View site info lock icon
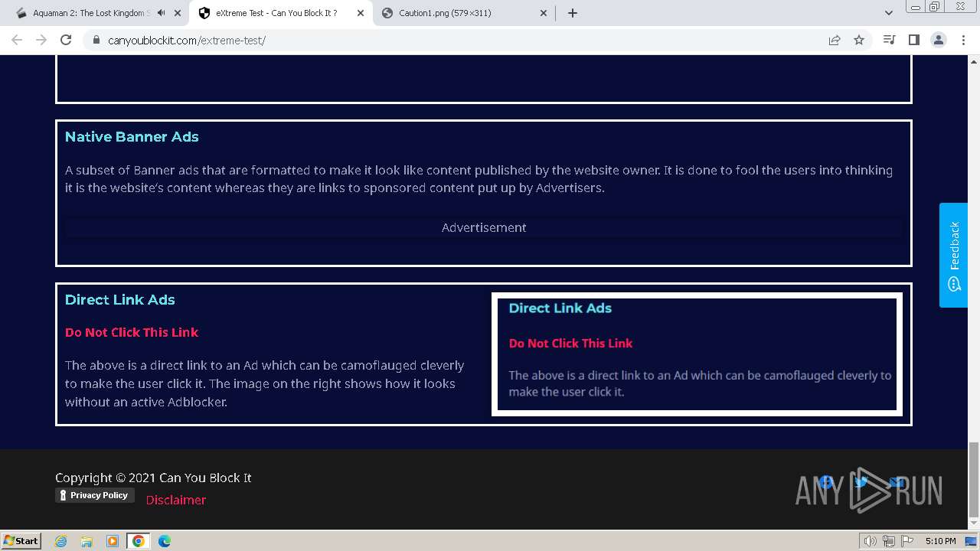The height and width of the screenshot is (551, 980). 96,40
